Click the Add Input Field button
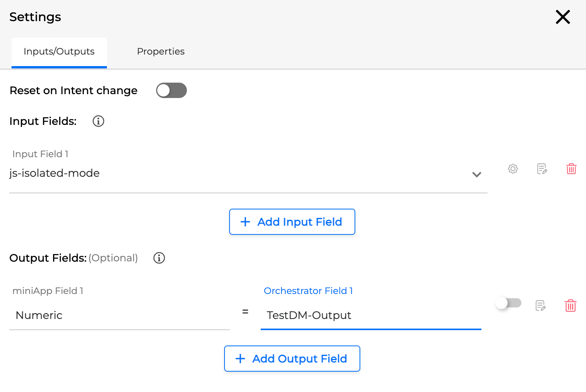 (x=292, y=222)
